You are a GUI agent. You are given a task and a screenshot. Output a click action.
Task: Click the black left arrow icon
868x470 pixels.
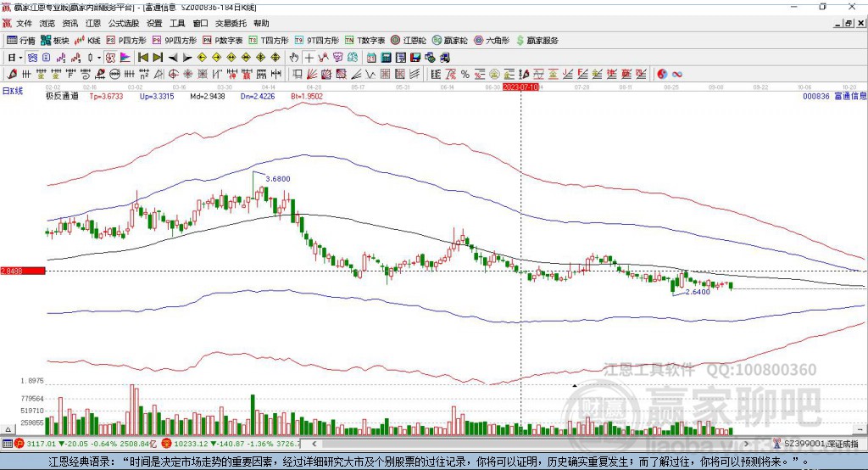(173, 58)
